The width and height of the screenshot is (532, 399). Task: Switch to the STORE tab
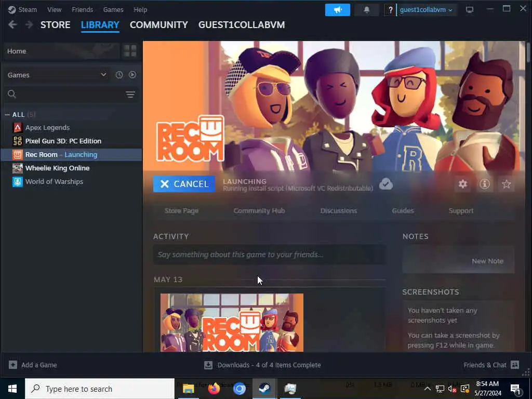click(x=55, y=25)
